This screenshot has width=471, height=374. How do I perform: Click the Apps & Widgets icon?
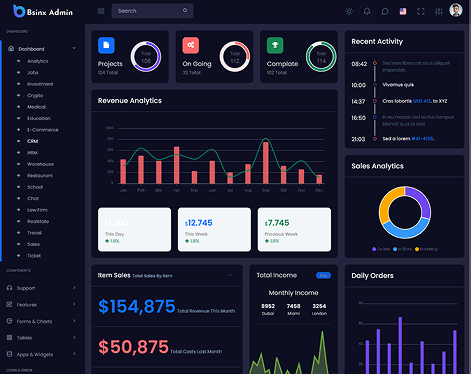click(x=9, y=354)
